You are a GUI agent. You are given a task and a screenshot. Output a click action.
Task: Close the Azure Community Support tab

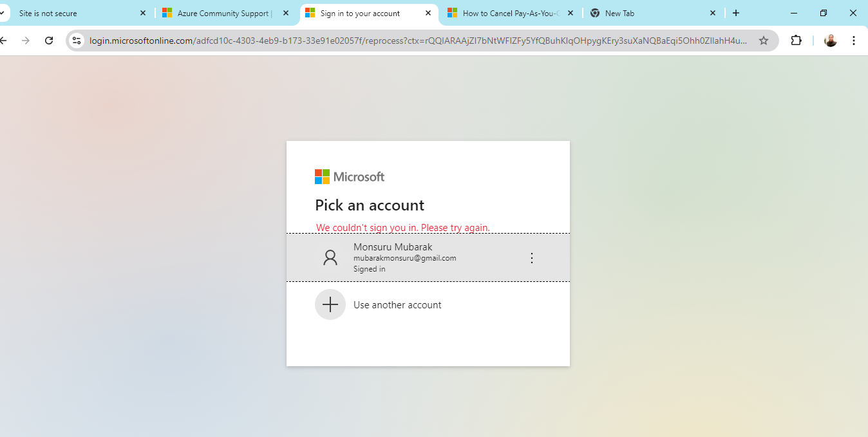pos(286,13)
